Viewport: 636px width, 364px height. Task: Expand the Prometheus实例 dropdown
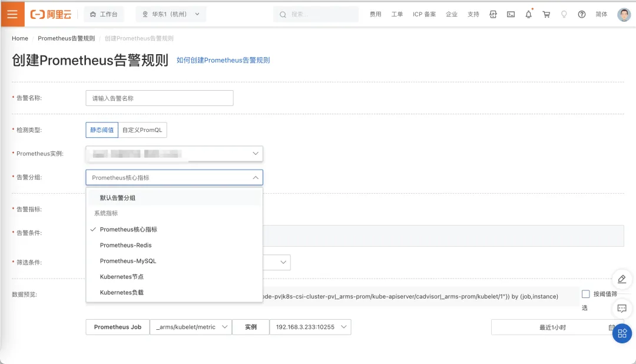coord(174,153)
